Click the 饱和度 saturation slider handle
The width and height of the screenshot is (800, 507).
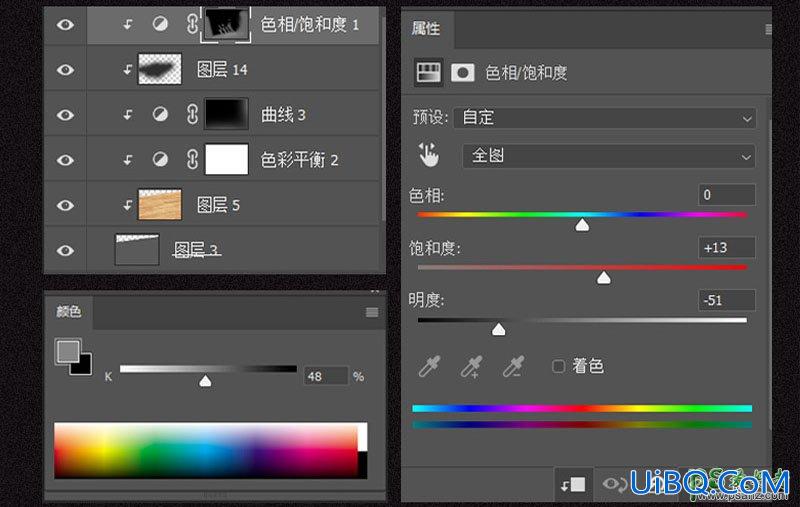coord(604,277)
